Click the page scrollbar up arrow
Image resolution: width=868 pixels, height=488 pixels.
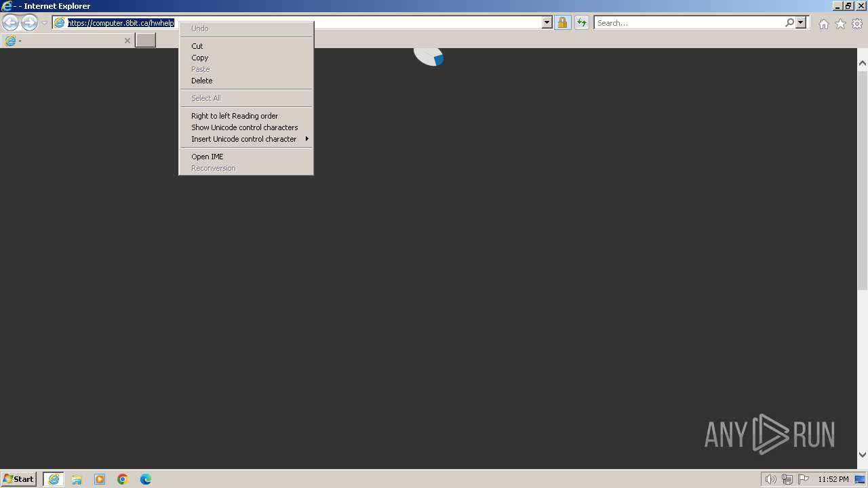[863, 63]
